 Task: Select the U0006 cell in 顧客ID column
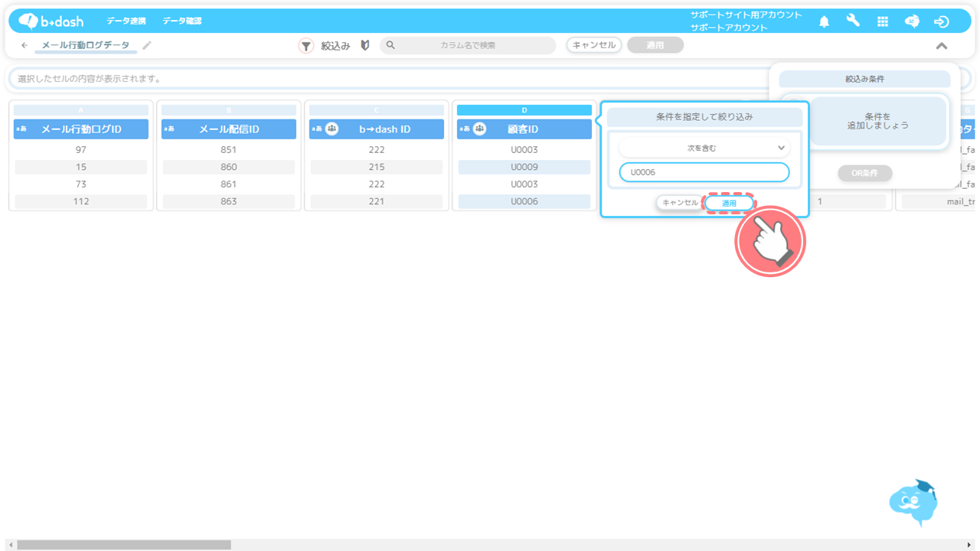(524, 201)
